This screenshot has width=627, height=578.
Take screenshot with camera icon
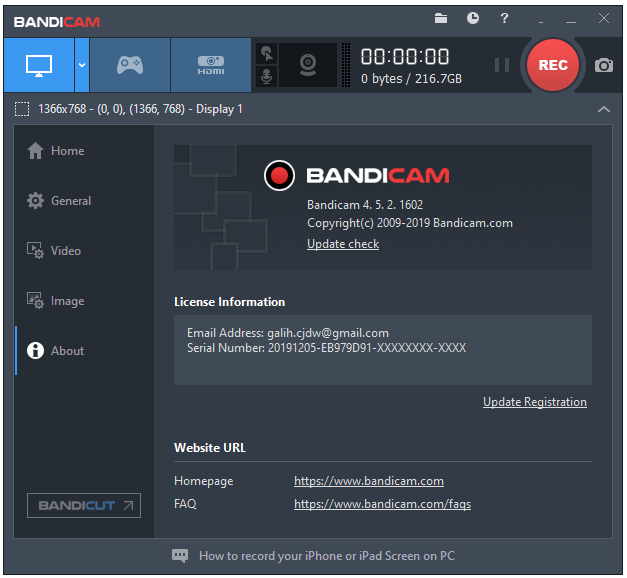tap(603, 65)
